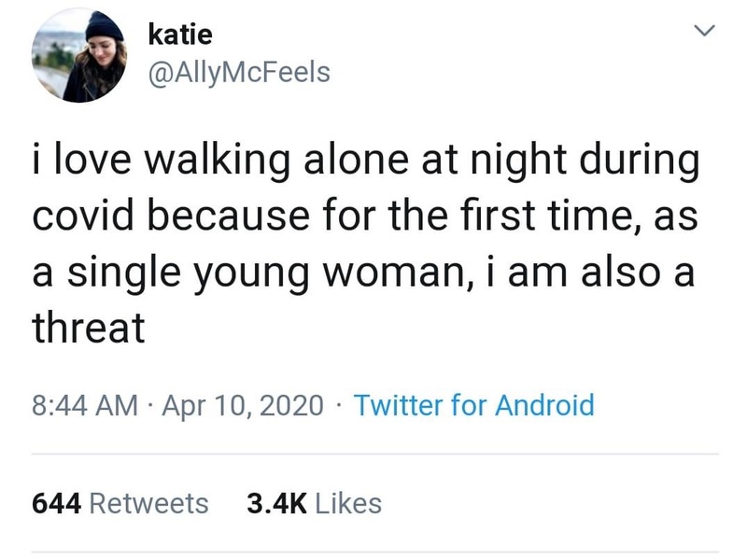The height and width of the screenshot is (560, 747).
Task: Show the 3.4K Likes list
Action: coord(314,503)
